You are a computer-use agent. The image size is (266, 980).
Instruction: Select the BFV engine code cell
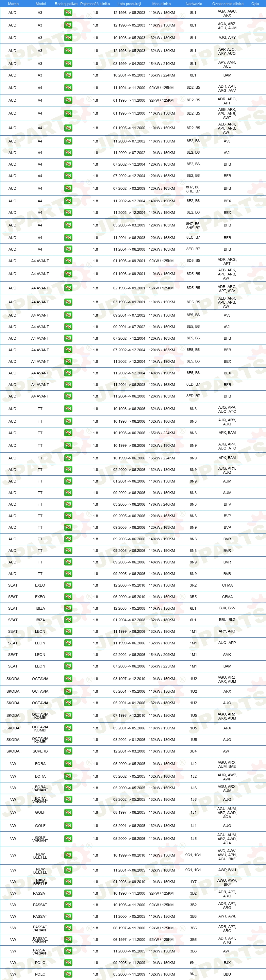[x=227, y=504]
